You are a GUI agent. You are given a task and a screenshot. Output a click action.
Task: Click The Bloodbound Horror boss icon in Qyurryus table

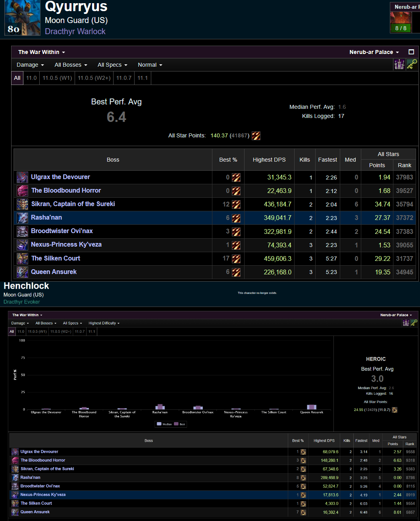click(22, 191)
